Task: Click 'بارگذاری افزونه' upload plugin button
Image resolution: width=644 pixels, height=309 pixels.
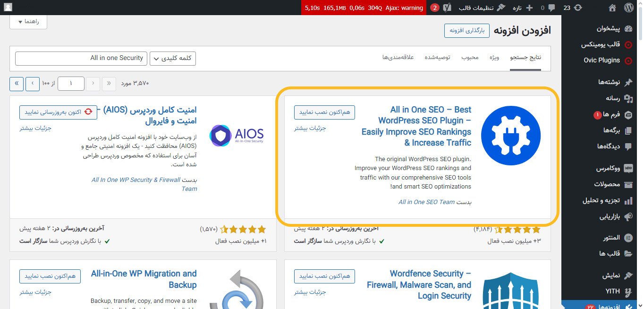Action: [x=467, y=30]
